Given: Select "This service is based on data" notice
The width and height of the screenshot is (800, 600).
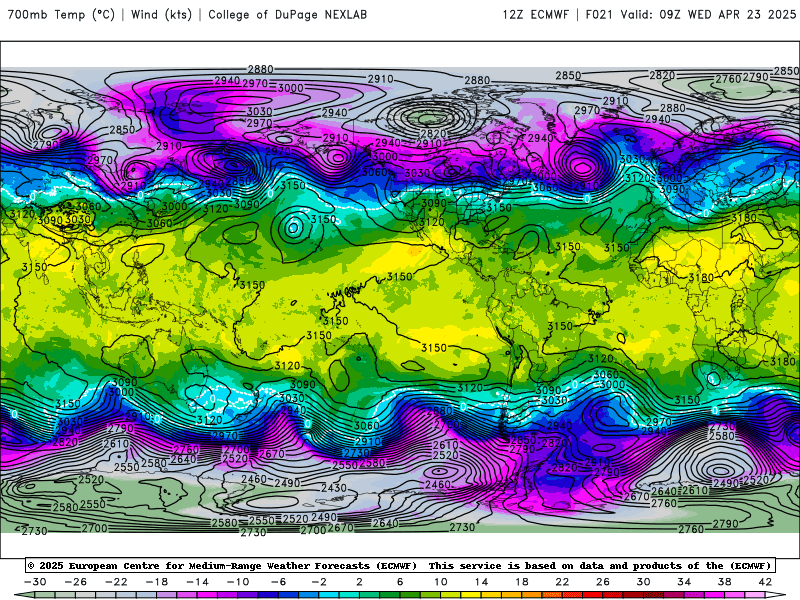Looking at the screenshot, I should point(517,565).
